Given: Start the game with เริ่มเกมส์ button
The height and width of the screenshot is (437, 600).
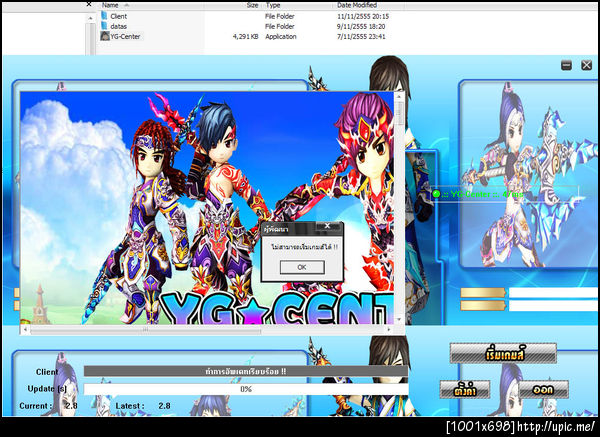Looking at the screenshot, I should click(504, 354).
